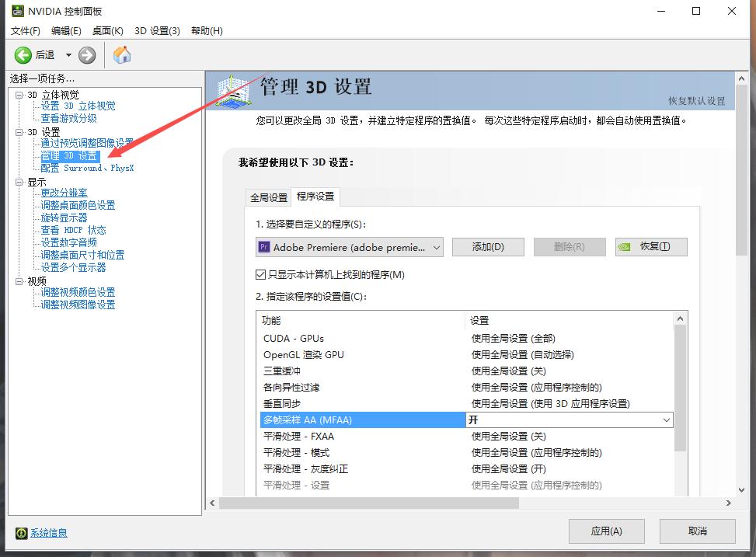Select the 三重缓冲 setting row
This screenshot has height=557, width=756.
coord(466,371)
